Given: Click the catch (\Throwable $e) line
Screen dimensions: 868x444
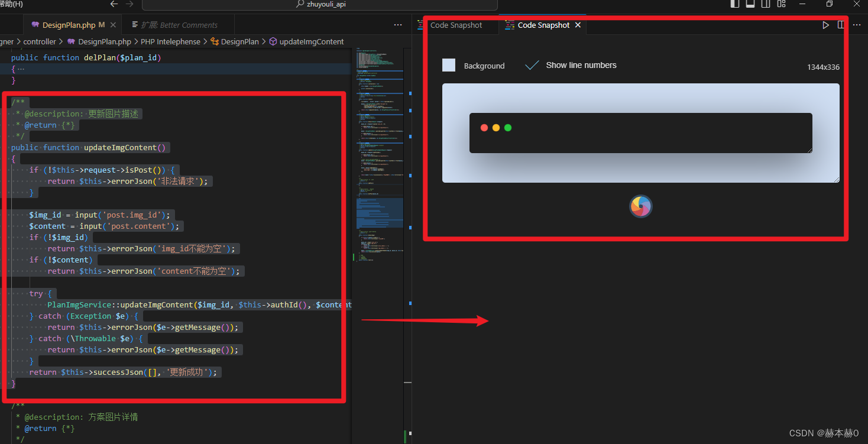Looking at the screenshot, I should pos(86,338).
